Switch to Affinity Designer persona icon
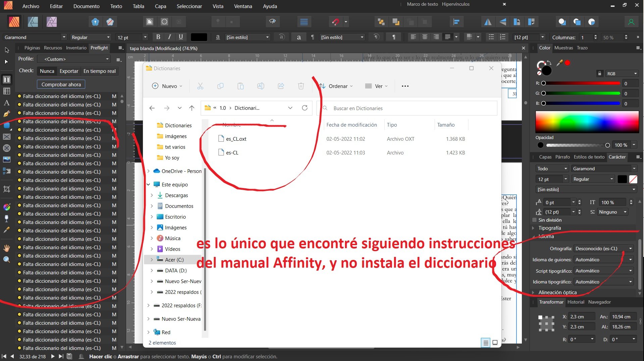 [33, 22]
